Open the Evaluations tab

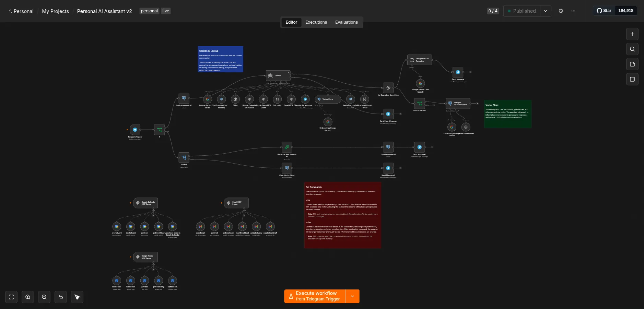point(347,22)
